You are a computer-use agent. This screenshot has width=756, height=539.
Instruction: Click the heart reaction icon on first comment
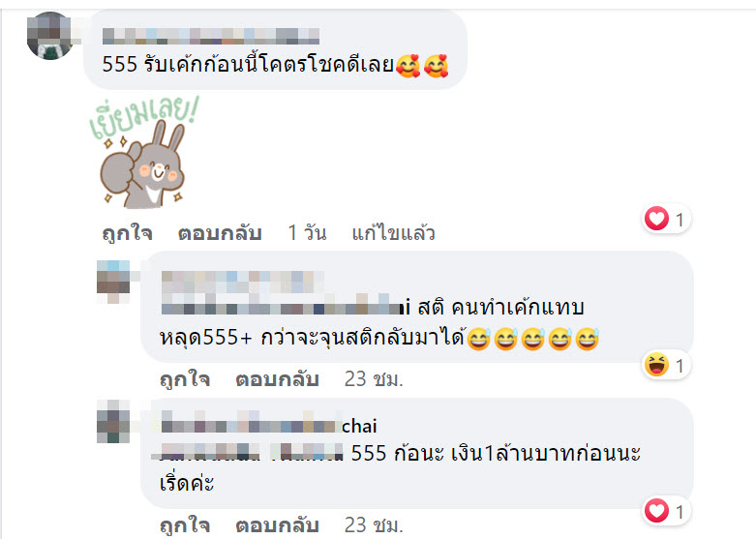(656, 219)
